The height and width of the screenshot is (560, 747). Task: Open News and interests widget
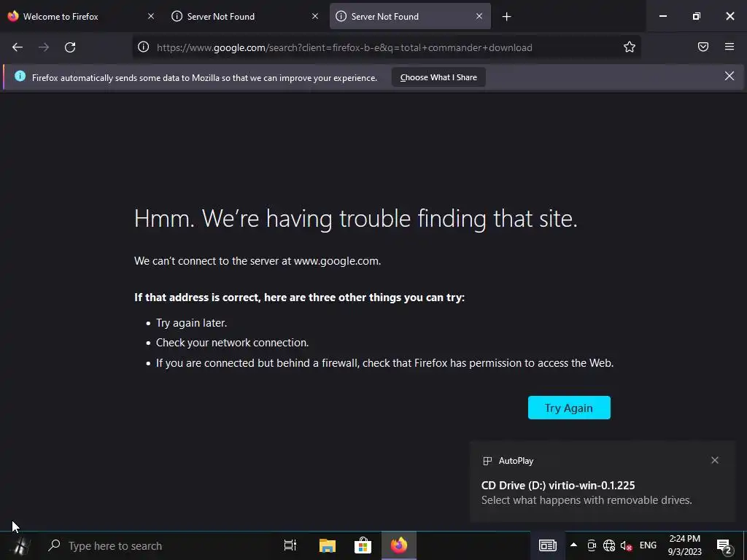[547, 545]
